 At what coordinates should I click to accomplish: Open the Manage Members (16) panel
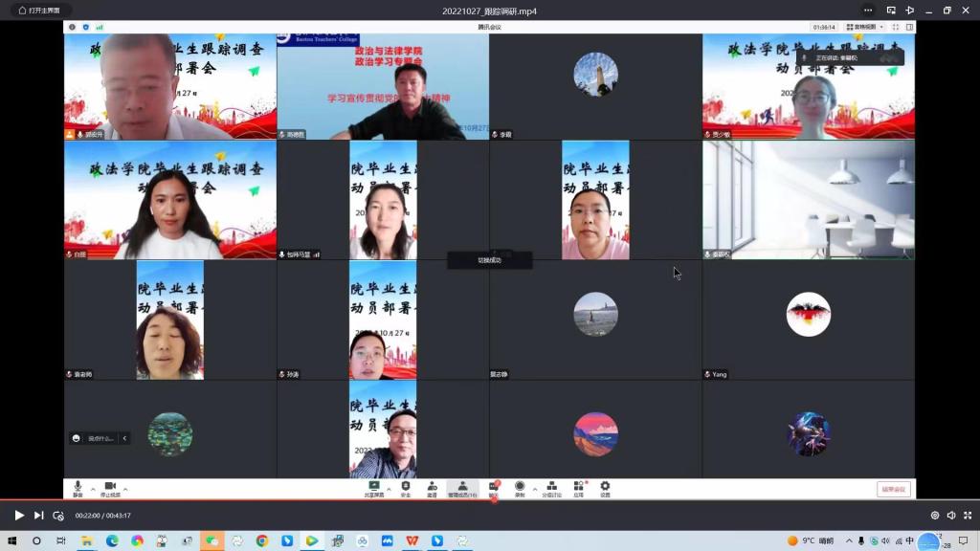point(462,488)
